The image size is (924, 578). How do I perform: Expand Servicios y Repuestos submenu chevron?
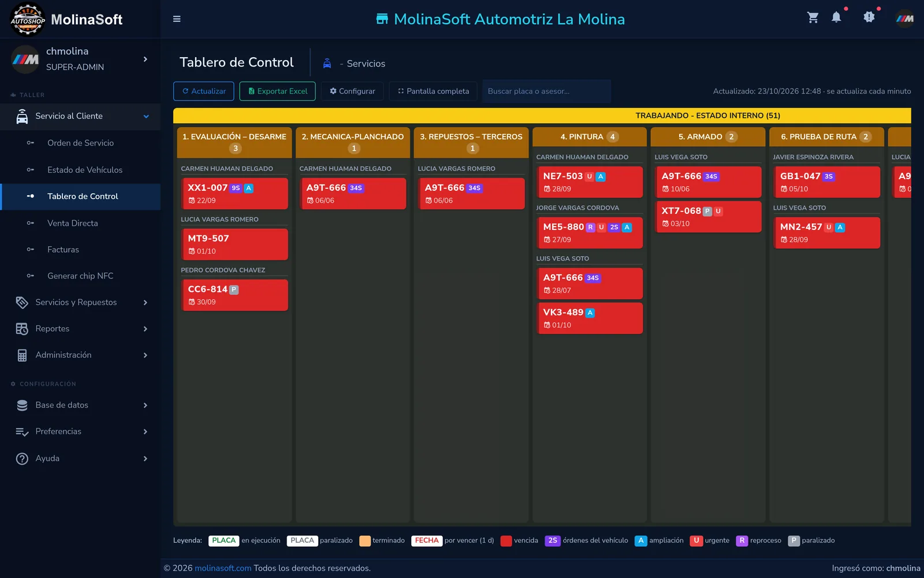pyautogui.click(x=145, y=302)
